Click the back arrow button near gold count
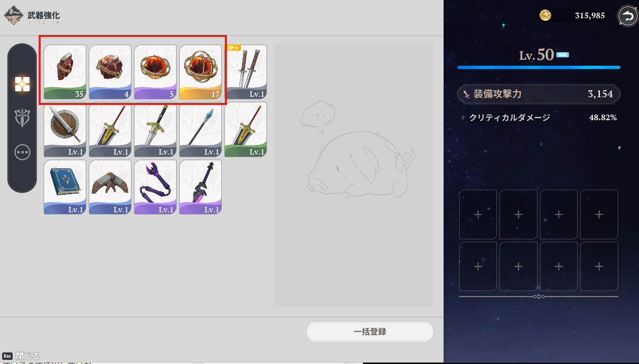The image size is (639, 364). click(626, 16)
